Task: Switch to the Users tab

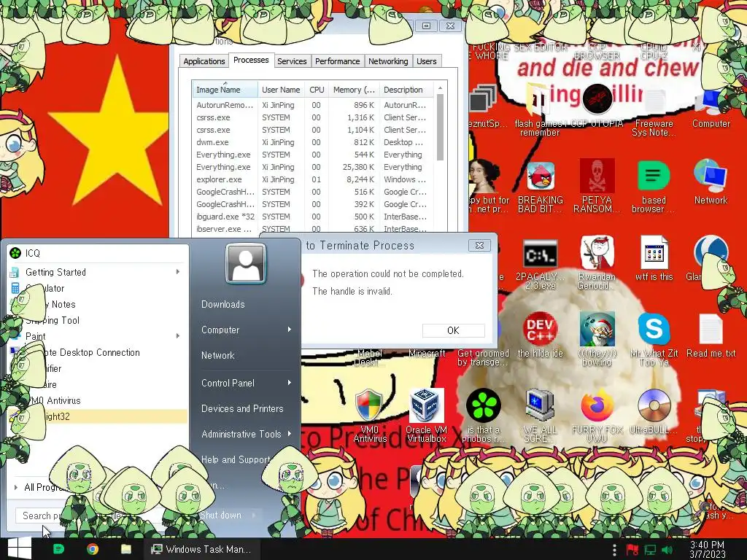Action: [426, 61]
